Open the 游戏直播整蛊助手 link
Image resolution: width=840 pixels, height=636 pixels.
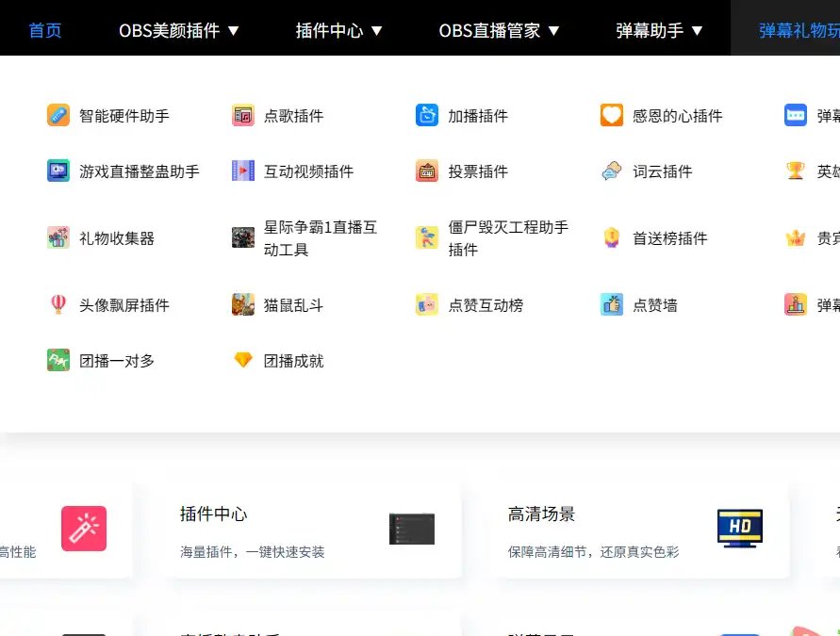tap(140, 171)
